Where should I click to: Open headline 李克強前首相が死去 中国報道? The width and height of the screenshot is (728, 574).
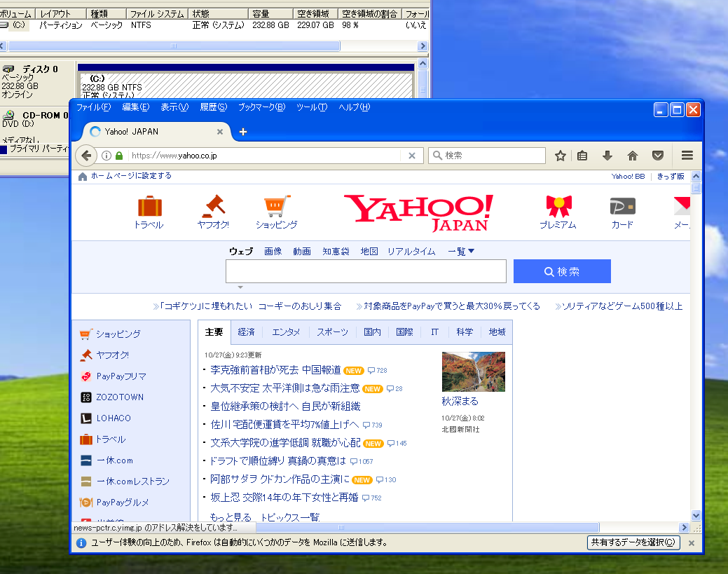click(276, 370)
